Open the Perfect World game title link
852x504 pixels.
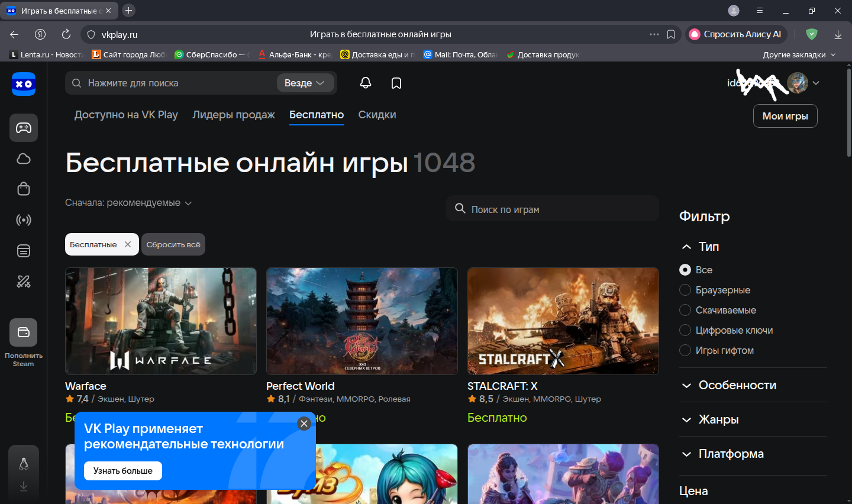click(x=301, y=386)
